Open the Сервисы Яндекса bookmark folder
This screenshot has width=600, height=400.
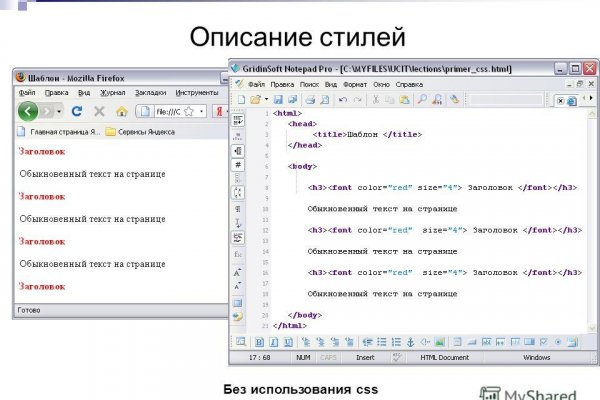(144, 131)
